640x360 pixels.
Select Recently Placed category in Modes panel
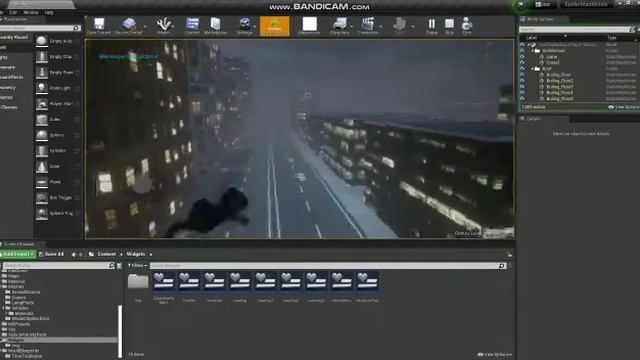click(15, 37)
